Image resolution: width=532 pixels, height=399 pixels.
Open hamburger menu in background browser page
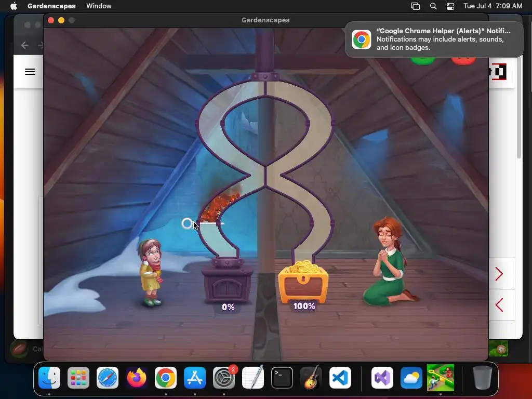pyautogui.click(x=30, y=72)
